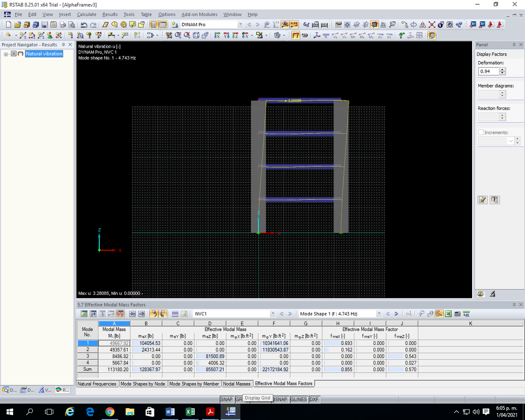Open Microsoft Word from taskbar
Screen dimensions: 525x420
170,412
